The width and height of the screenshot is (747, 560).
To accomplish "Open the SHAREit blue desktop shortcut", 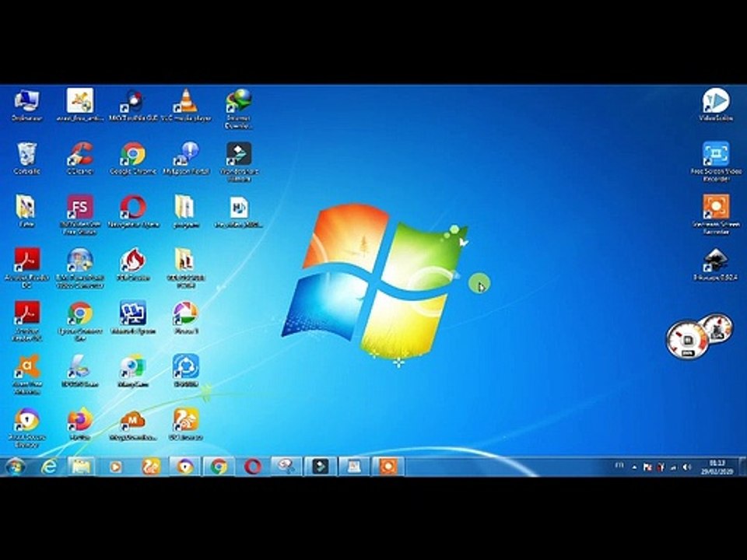I will 186,372.
